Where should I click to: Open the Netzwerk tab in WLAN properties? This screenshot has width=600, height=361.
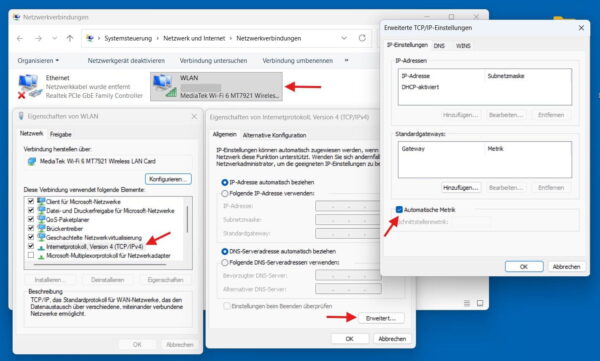pos(31,133)
